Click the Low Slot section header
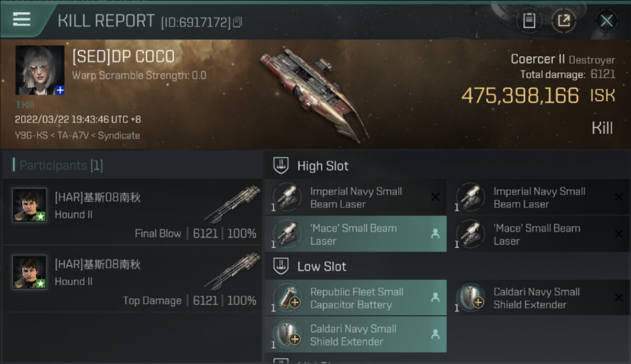The image size is (631, 364). pos(322,266)
